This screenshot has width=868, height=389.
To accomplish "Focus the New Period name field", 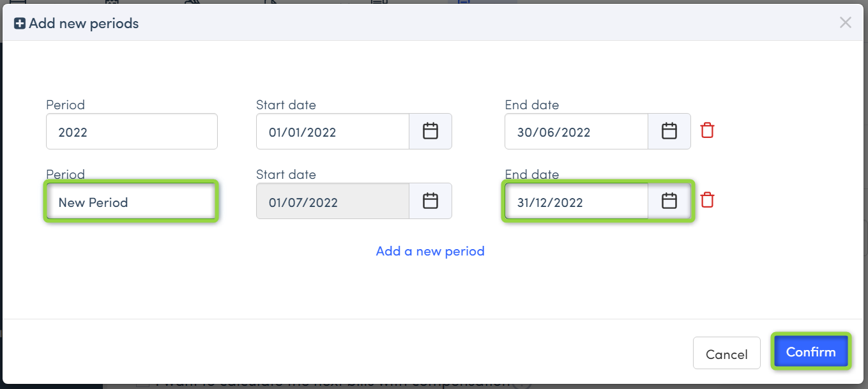I will coord(132,202).
